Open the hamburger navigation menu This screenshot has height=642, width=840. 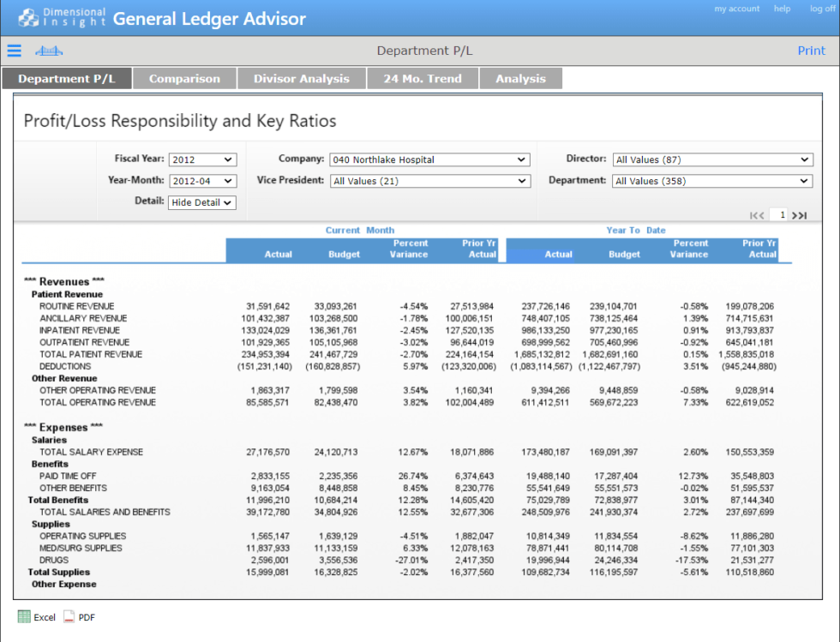point(14,51)
